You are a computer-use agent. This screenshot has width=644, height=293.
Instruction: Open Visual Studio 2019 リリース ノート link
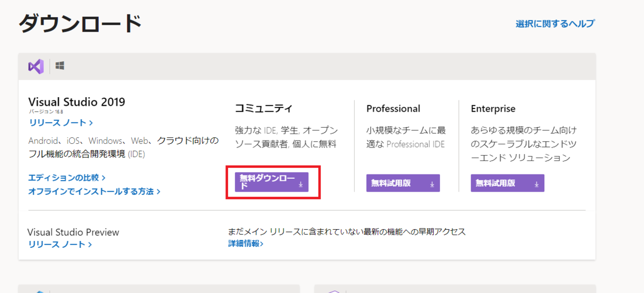pos(61,123)
